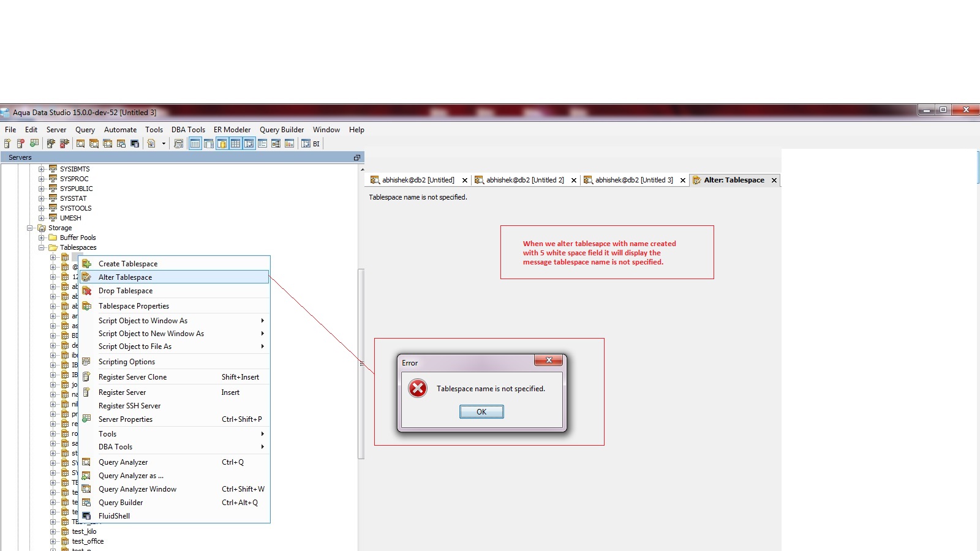Collapse the Storage tree node

(29, 228)
